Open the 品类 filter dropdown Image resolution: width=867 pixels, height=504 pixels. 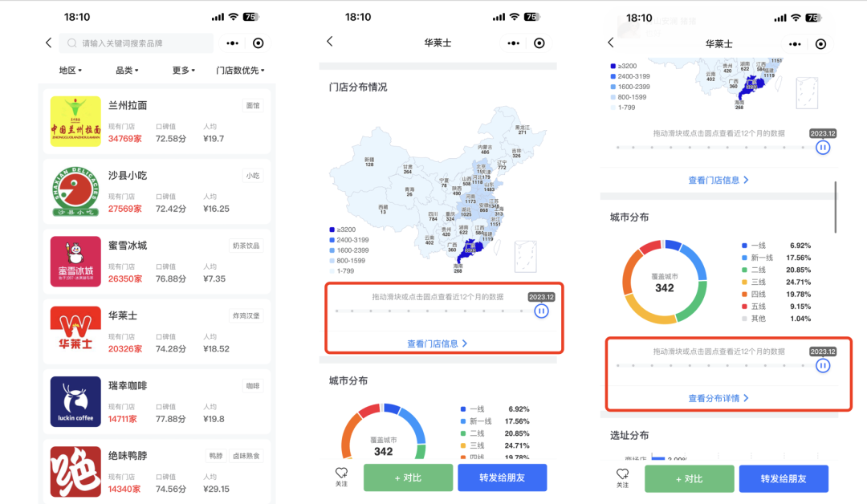[x=127, y=70]
